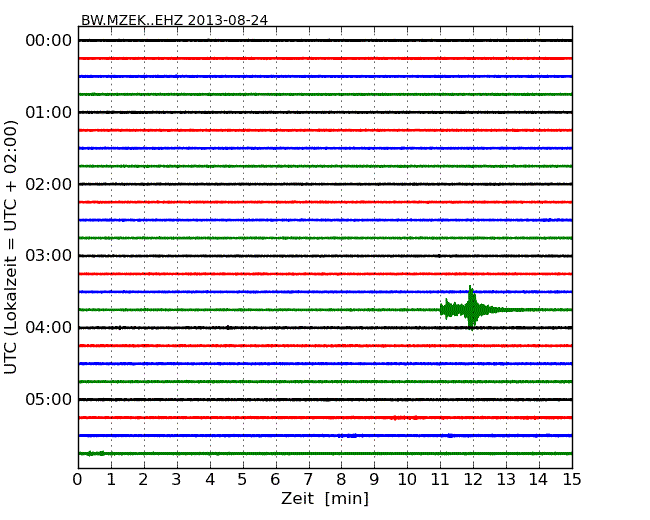Click the 8 minute tick label
650x520 pixels.
coord(342,479)
